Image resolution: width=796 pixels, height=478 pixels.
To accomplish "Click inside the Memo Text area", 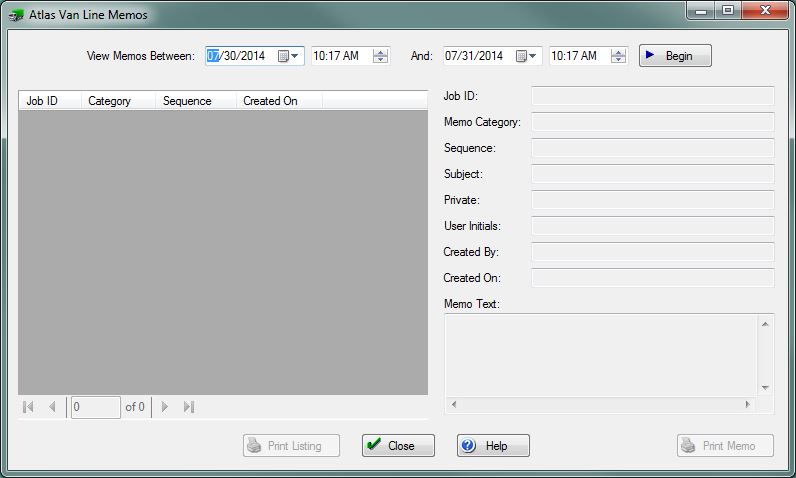I will 600,355.
